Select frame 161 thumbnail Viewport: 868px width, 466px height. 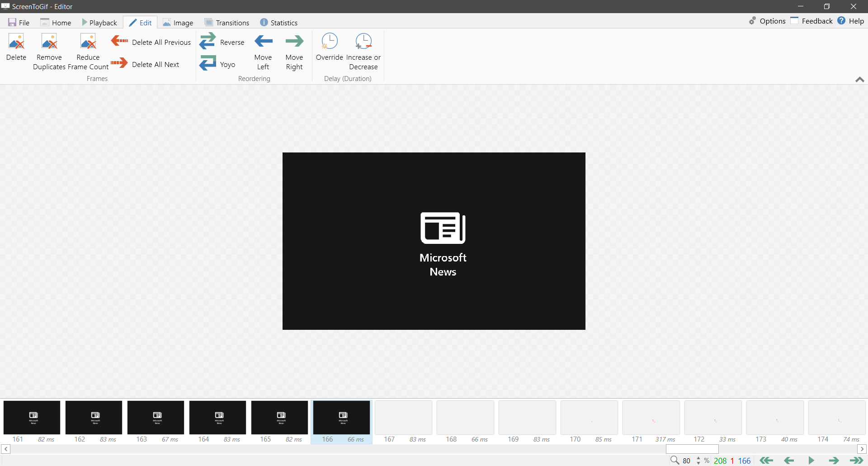tap(32, 422)
